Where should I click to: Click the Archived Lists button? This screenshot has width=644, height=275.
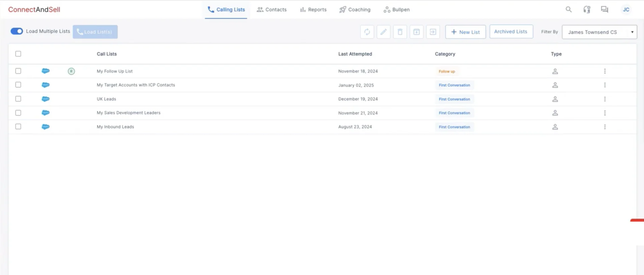pyautogui.click(x=511, y=32)
